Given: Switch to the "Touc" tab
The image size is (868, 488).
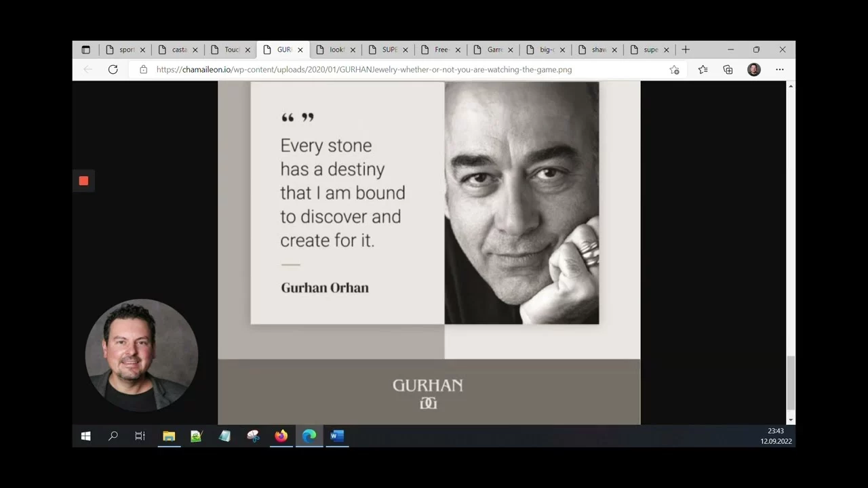Looking at the screenshot, I should (x=226, y=49).
